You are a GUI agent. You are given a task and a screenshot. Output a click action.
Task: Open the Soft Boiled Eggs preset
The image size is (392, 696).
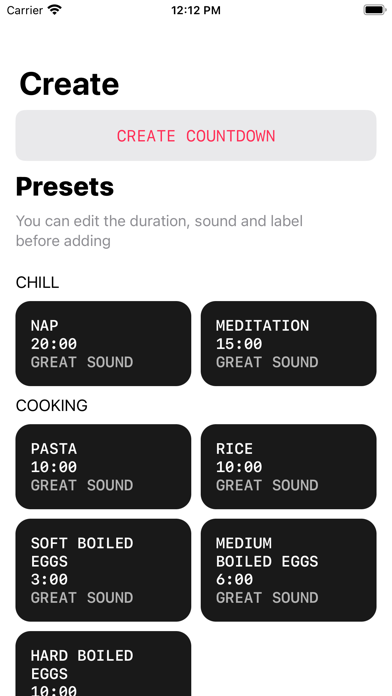(x=103, y=570)
